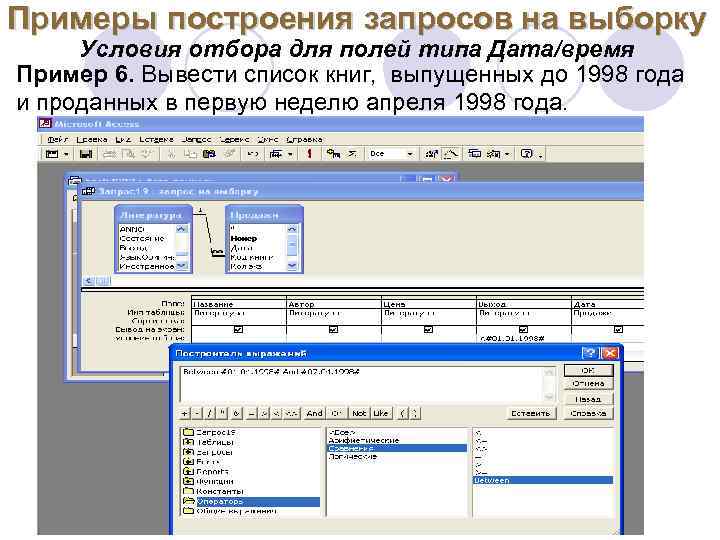Select the Константы folder in the tree
The height and width of the screenshot is (540, 720).
pos(214,491)
